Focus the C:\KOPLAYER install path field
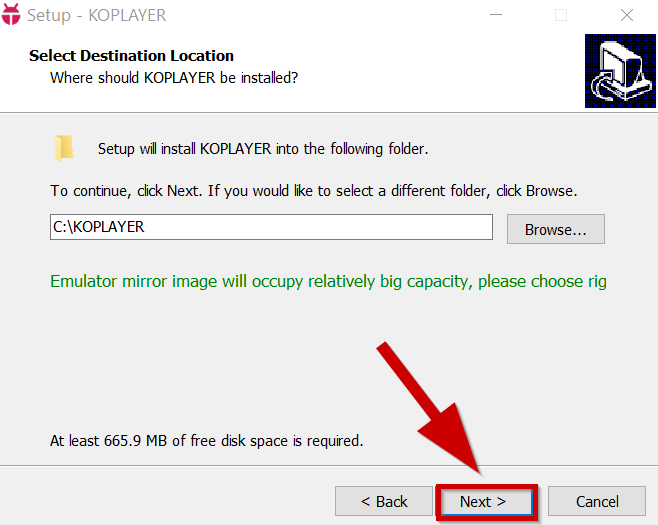The width and height of the screenshot is (658, 525). (271, 227)
